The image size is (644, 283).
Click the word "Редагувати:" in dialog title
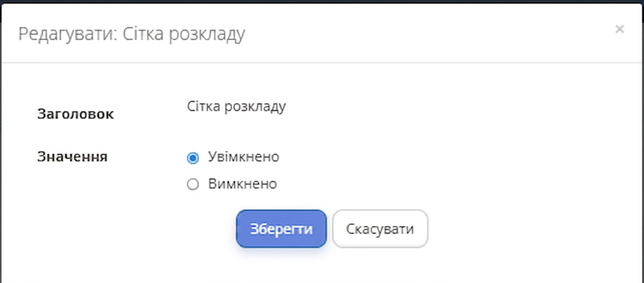(65, 34)
